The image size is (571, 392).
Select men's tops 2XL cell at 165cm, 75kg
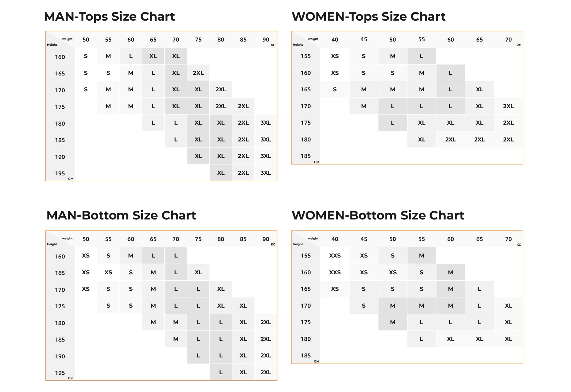(198, 73)
